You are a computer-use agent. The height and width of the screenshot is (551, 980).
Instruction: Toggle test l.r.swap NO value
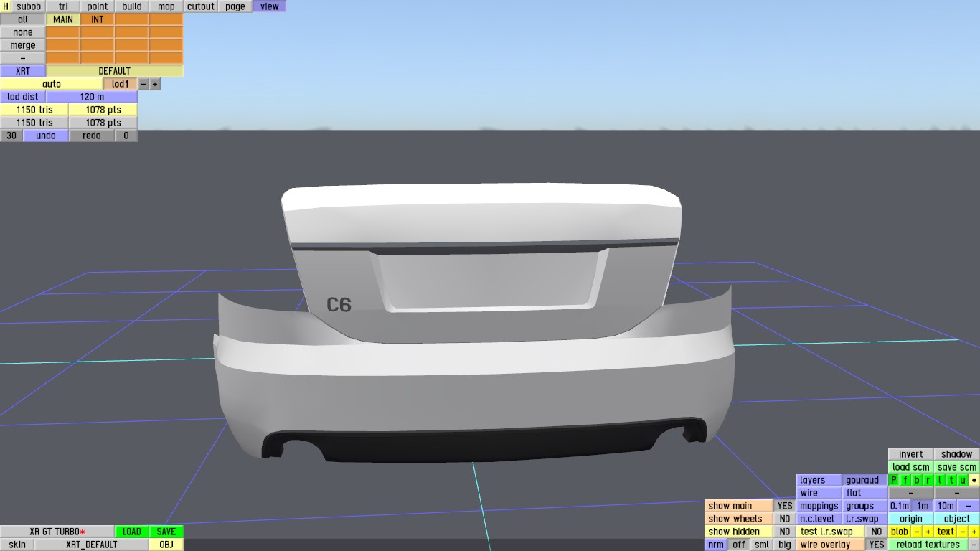877,532
